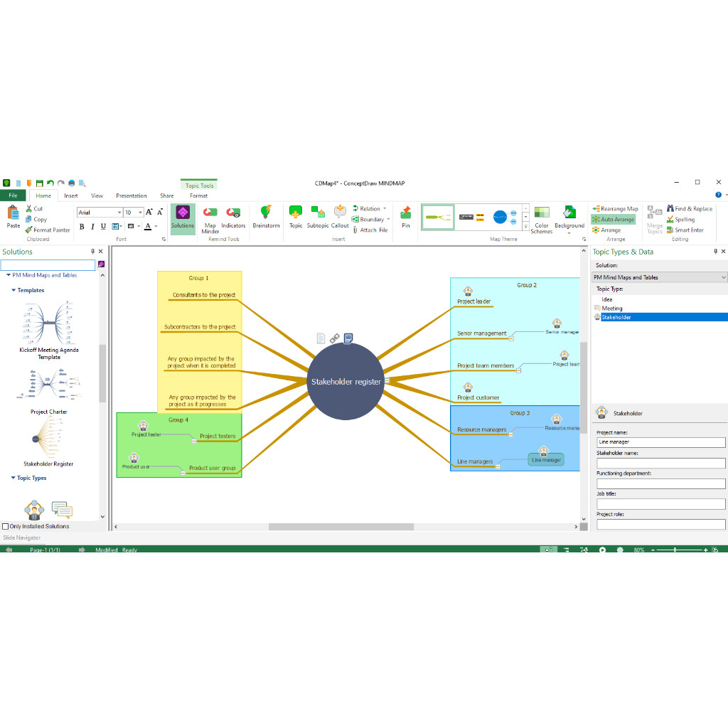The width and height of the screenshot is (728, 728).
Task: Increase font size with grow font icon
Action: click(x=149, y=212)
